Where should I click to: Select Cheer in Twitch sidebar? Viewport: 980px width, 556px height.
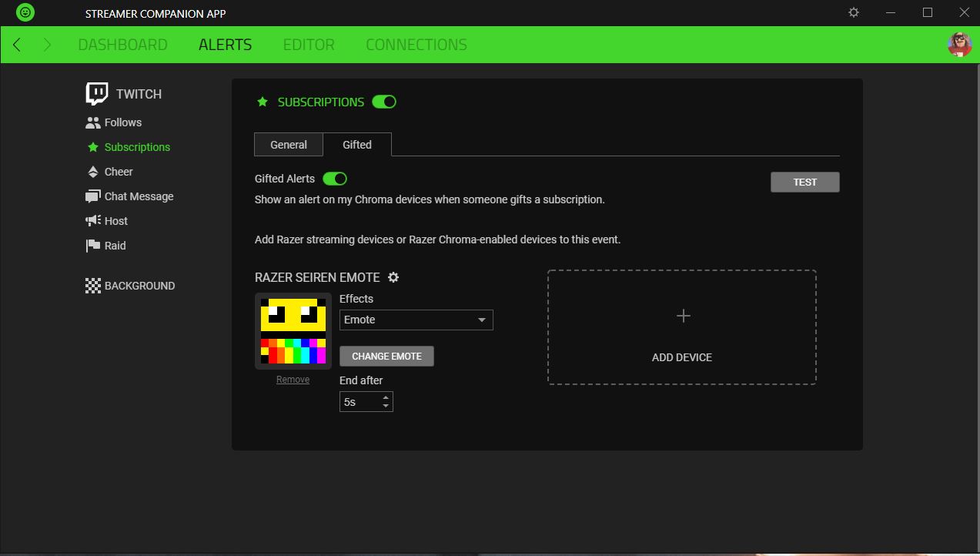pos(119,172)
